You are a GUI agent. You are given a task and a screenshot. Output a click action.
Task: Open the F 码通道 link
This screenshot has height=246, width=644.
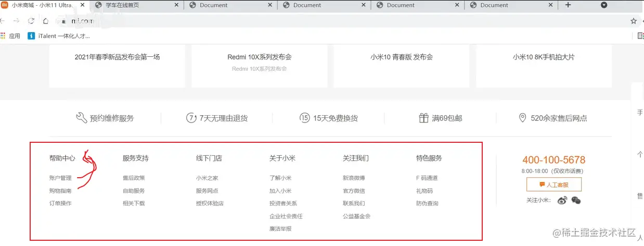pos(427,178)
